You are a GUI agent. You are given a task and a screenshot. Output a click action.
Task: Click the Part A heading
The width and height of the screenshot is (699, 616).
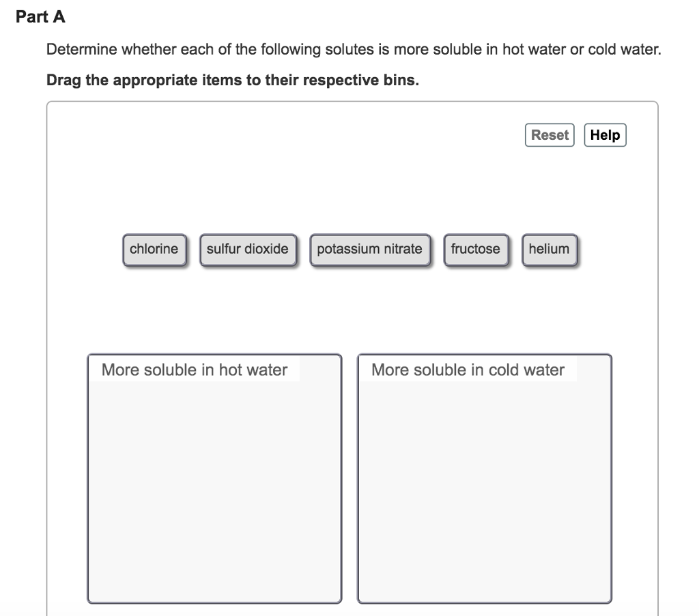(x=41, y=17)
